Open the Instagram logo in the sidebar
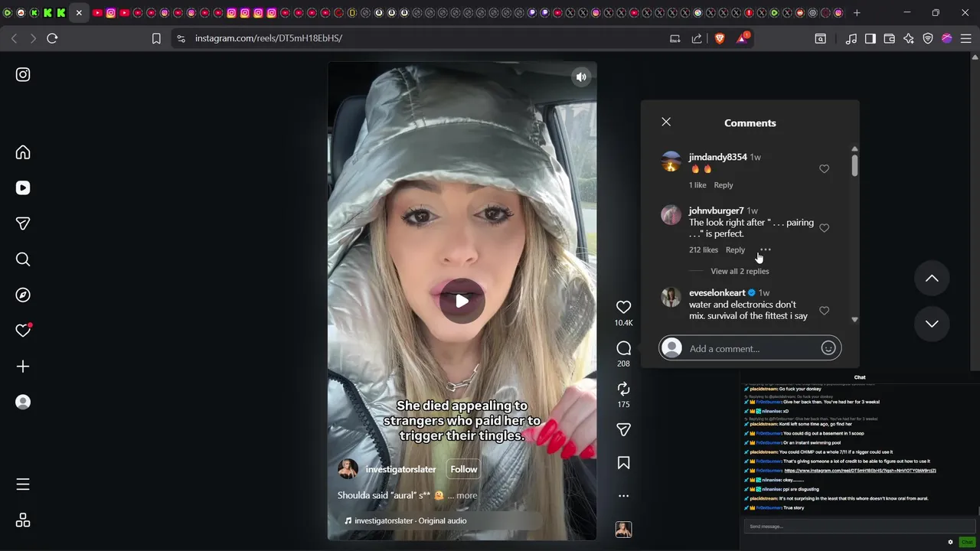980x551 pixels. (x=23, y=74)
